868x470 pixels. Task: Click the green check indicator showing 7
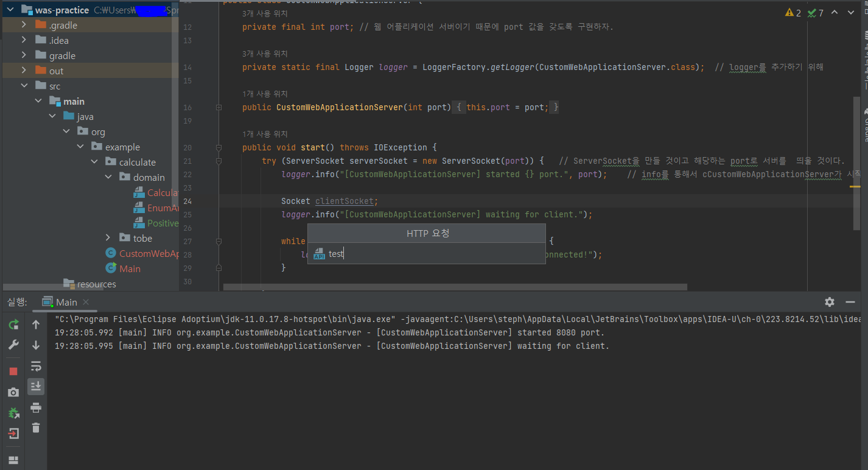tap(816, 13)
